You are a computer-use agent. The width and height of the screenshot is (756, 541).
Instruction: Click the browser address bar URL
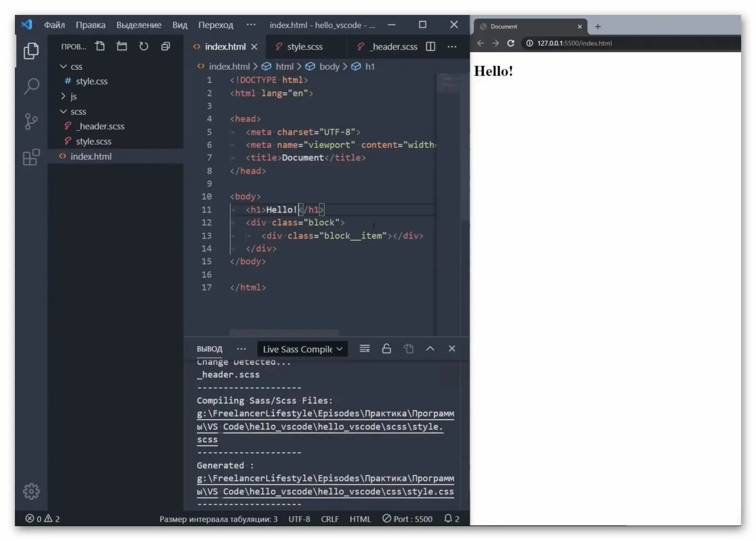tap(574, 43)
